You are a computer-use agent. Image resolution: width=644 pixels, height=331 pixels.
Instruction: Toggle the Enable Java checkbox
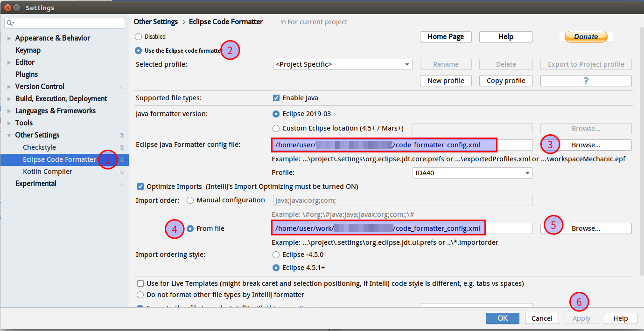276,98
